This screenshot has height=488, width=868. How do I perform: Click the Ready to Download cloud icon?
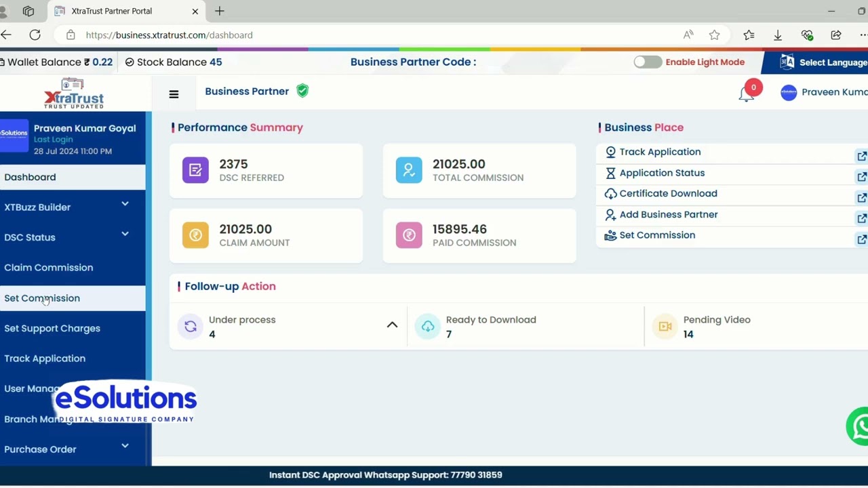click(x=428, y=327)
